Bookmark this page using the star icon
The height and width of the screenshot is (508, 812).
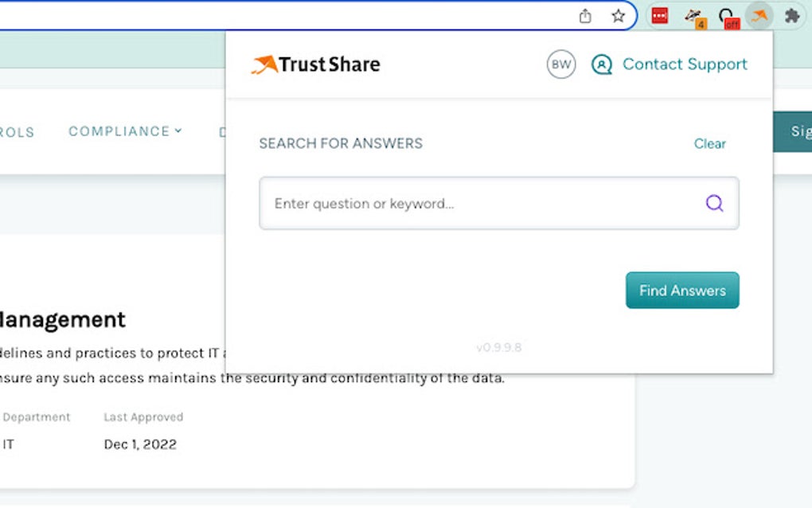point(618,15)
